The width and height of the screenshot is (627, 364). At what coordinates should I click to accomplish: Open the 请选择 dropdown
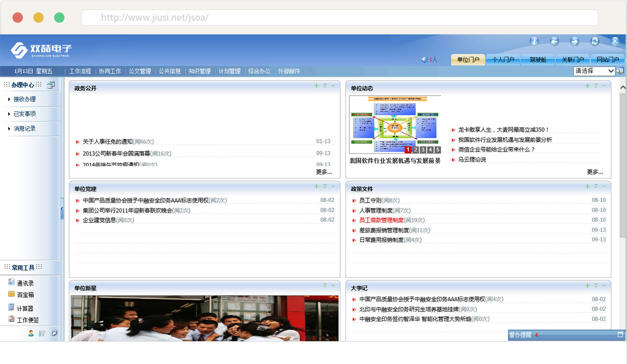pos(594,71)
